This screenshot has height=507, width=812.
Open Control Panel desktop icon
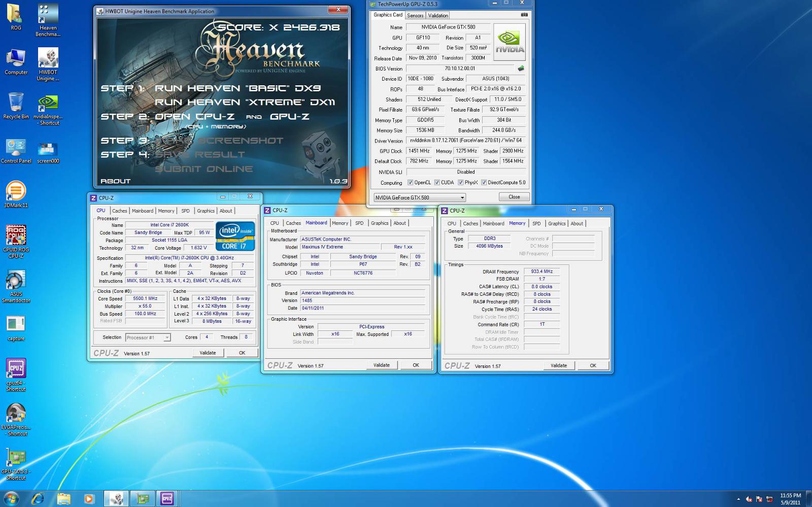[16, 151]
